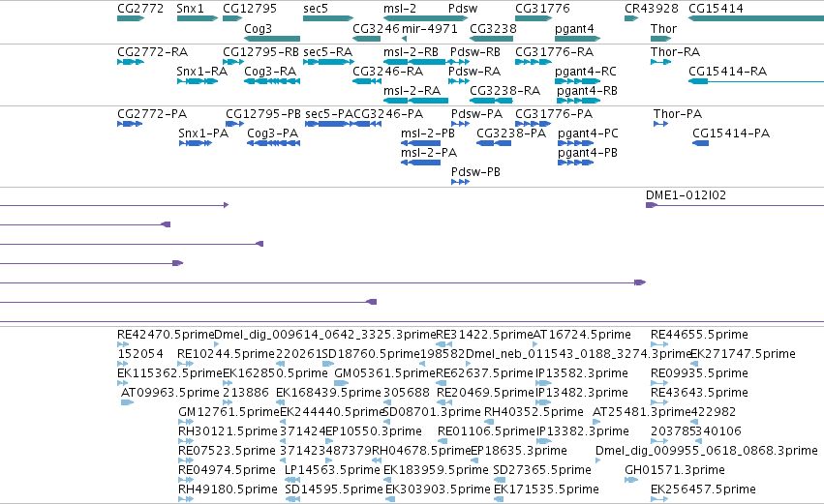824x504 pixels.
Task: Click the CG3246-RA transcript label
Action: coord(388,72)
